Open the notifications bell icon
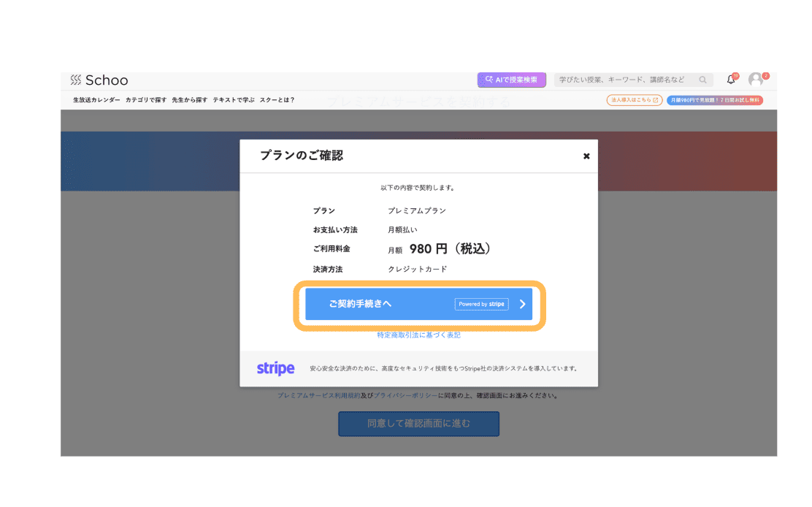This screenshot has width=812, height=507. pyautogui.click(x=731, y=80)
